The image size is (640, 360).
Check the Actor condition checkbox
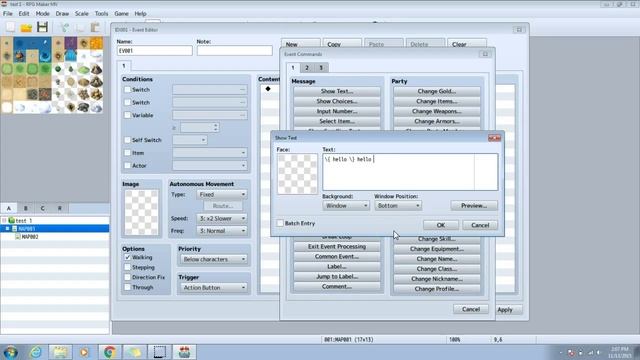[x=127, y=165]
